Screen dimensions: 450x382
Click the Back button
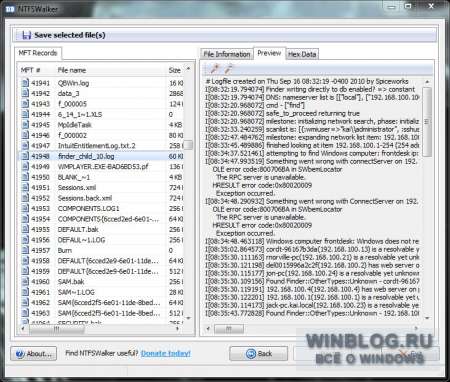point(258,354)
